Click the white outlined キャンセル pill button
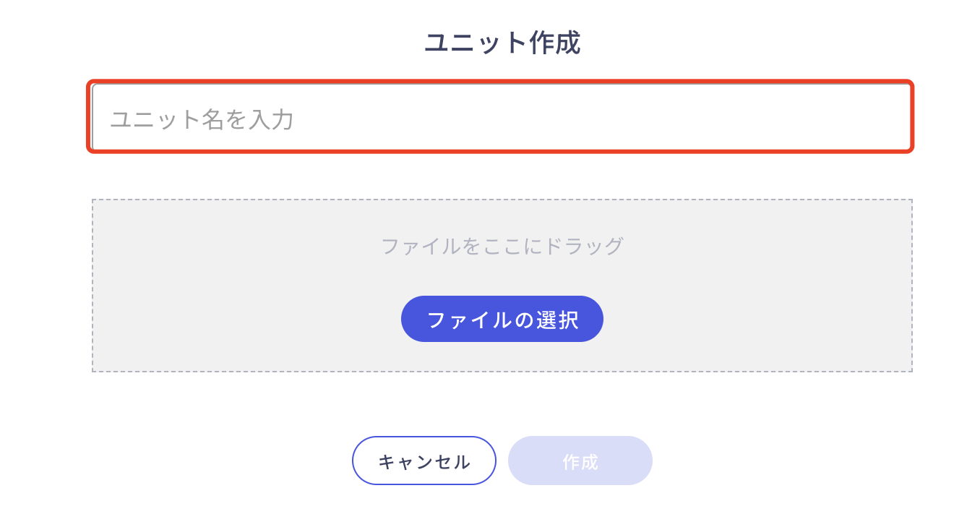 point(424,461)
